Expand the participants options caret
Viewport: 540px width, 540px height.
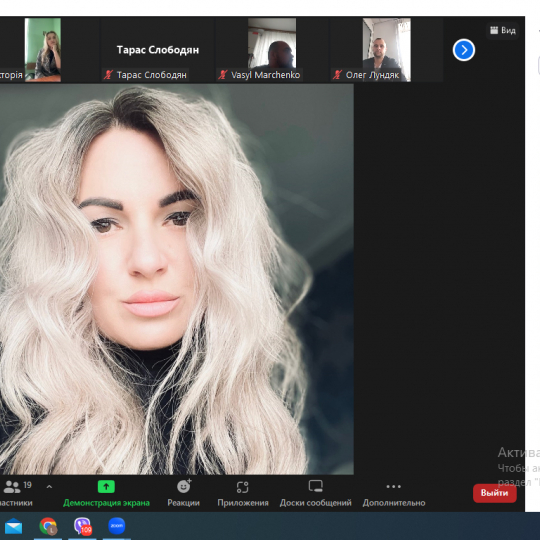tap(49, 487)
